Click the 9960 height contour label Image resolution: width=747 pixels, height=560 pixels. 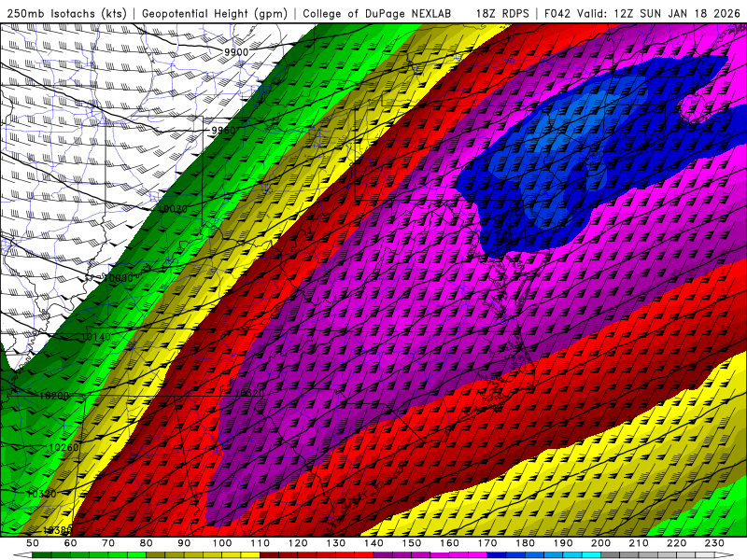(x=223, y=130)
